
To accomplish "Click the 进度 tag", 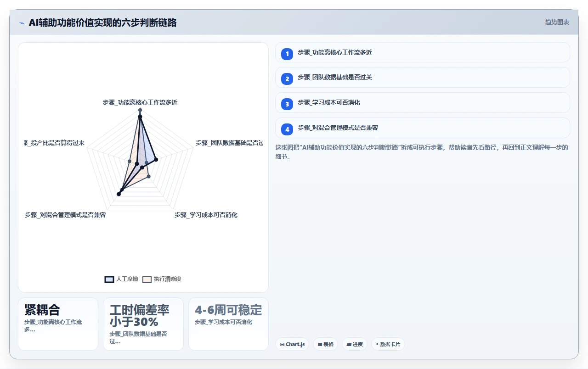I will pyautogui.click(x=354, y=344).
